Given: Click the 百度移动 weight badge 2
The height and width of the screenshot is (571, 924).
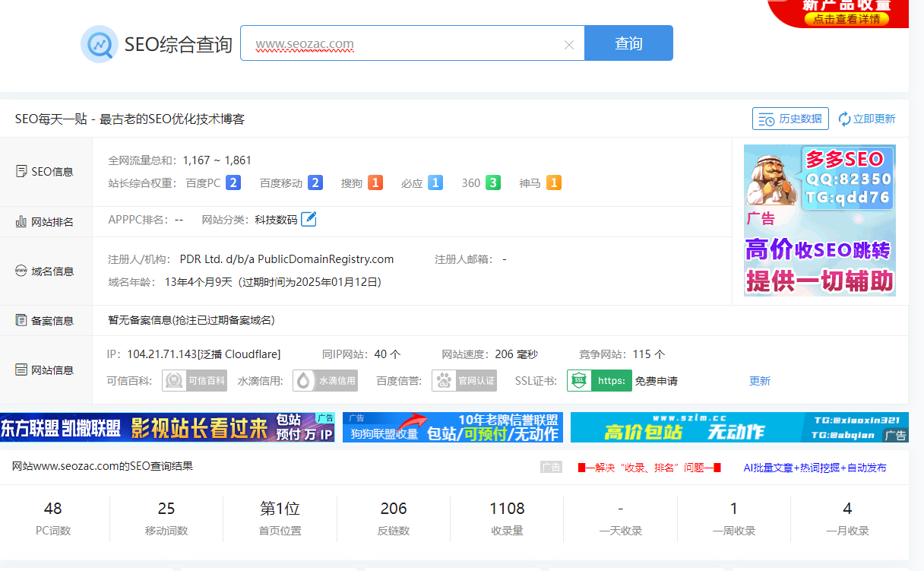Looking at the screenshot, I should [x=315, y=183].
